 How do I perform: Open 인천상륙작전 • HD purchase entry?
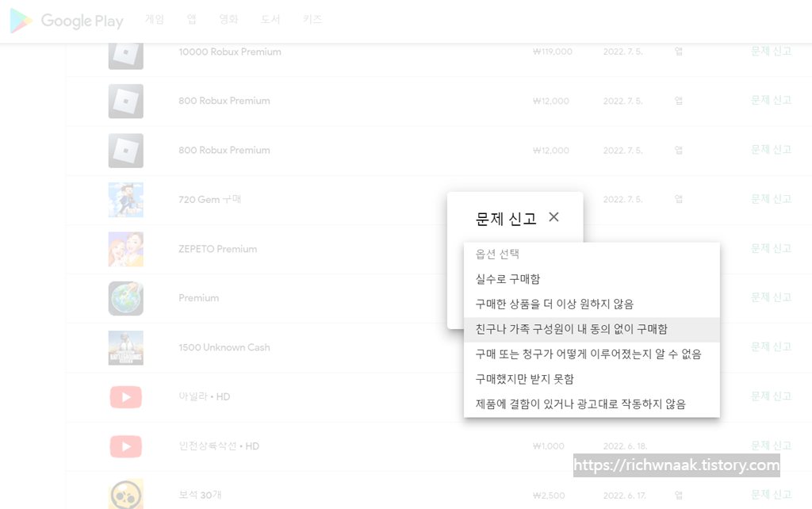pyautogui.click(x=219, y=446)
